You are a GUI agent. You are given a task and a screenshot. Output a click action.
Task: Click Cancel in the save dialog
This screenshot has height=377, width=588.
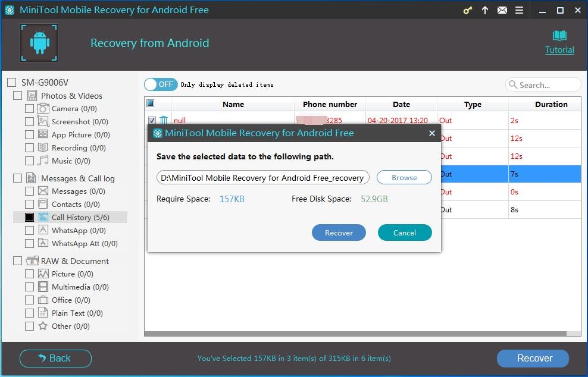pyautogui.click(x=405, y=233)
